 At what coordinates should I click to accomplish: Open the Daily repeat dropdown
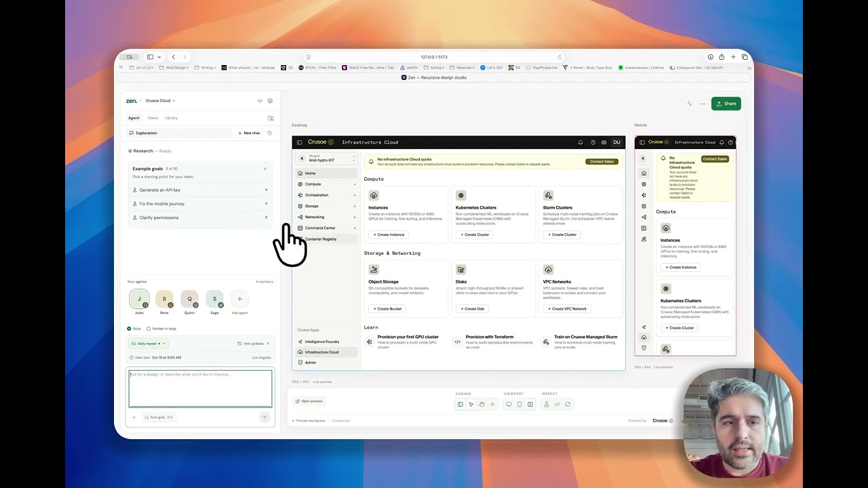(149, 344)
